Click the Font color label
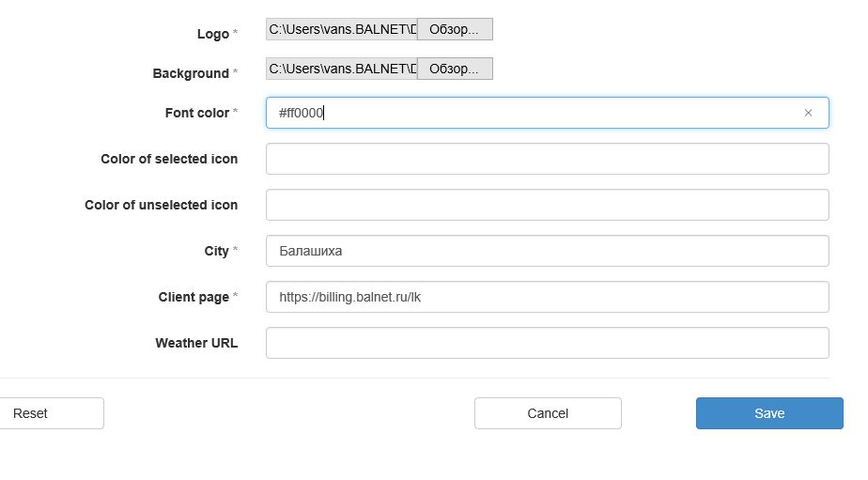The height and width of the screenshot is (480, 868). pos(197,113)
